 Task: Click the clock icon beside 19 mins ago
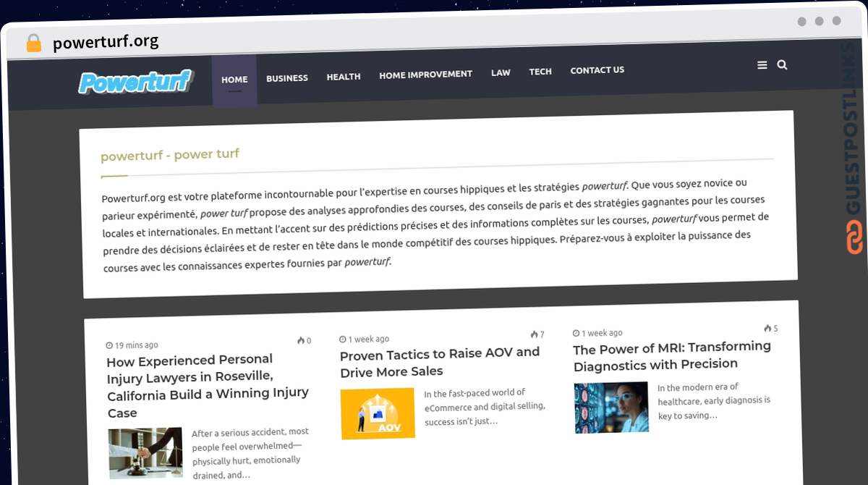(x=109, y=345)
